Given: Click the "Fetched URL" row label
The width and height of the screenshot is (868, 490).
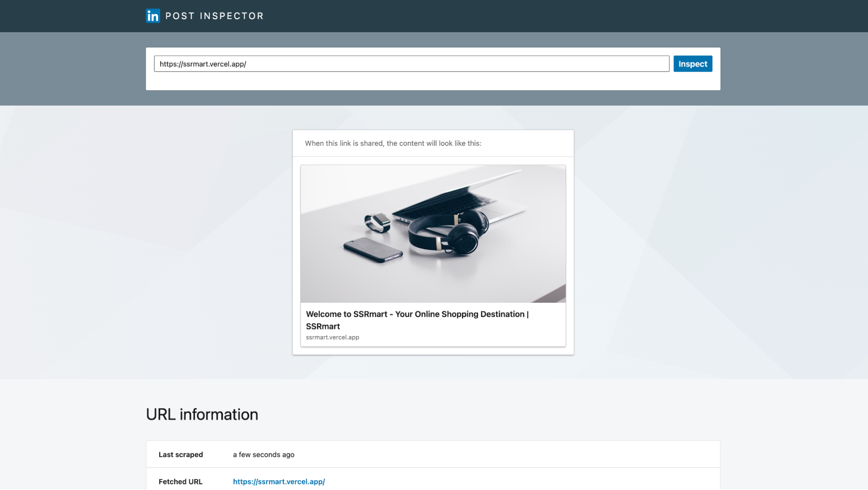Looking at the screenshot, I should [181, 481].
